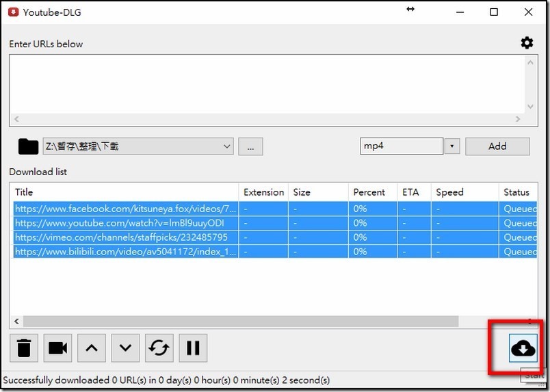Click the Youtube-DLG app logo

pyautogui.click(x=13, y=12)
